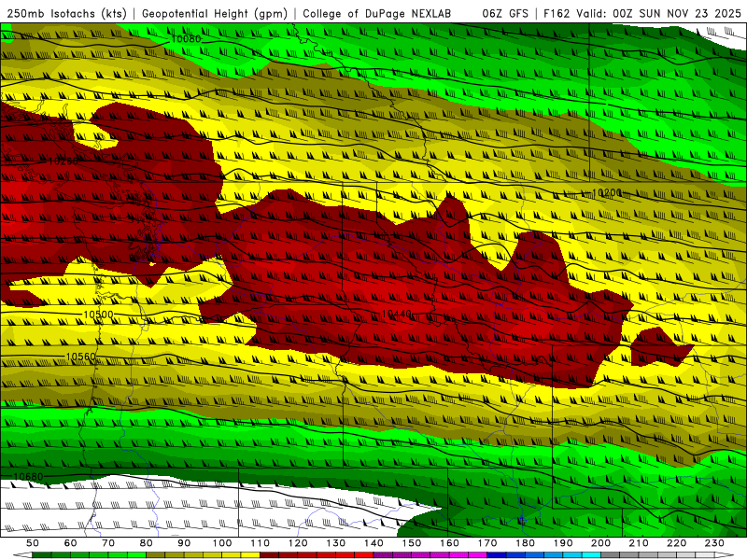Viewport: 747px width, 560px height.
Task: Click the 160 value on color scale
Action: [449, 543]
